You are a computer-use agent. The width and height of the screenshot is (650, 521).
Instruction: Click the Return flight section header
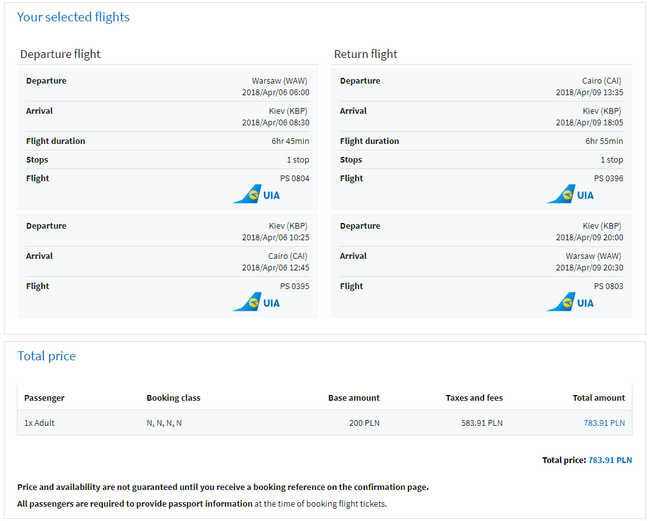(366, 54)
